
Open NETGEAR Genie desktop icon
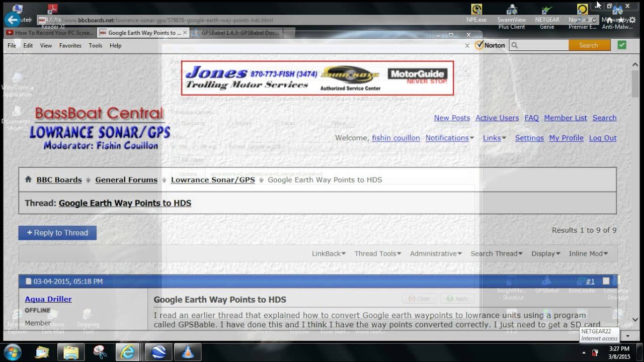547,17
